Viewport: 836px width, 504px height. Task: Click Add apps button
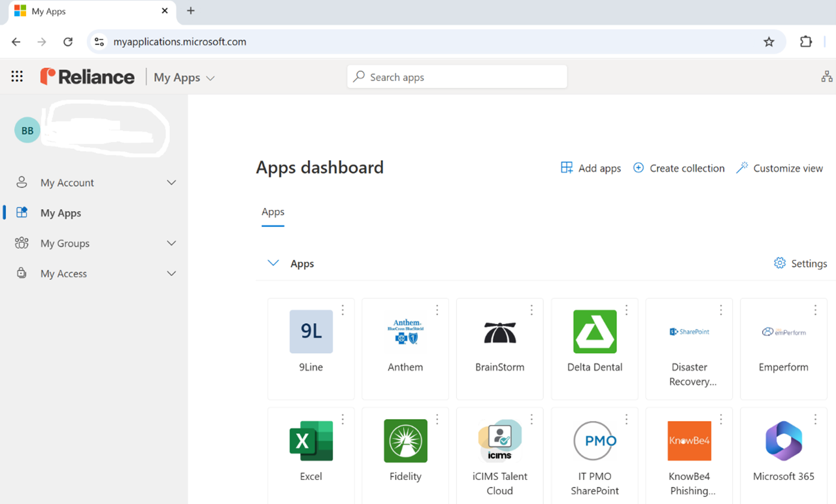click(x=591, y=168)
